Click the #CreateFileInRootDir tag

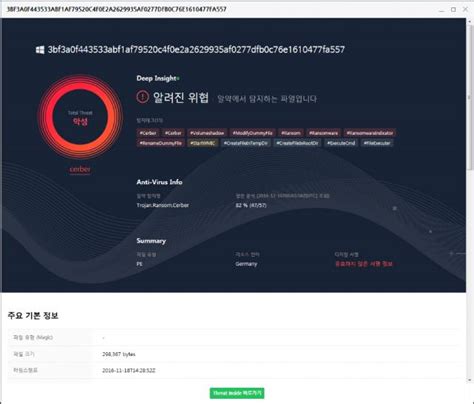click(297, 143)
